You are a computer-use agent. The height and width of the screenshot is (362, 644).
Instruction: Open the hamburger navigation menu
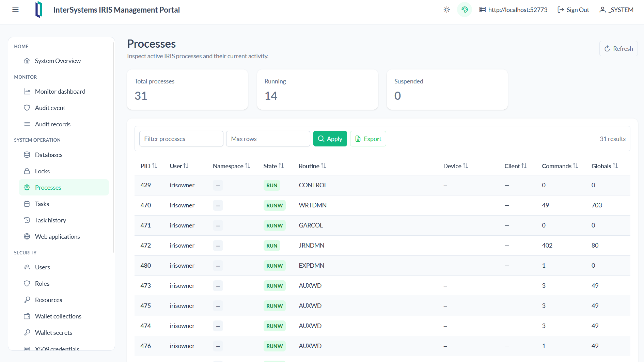pyautogui.click(x=15, y=10)
